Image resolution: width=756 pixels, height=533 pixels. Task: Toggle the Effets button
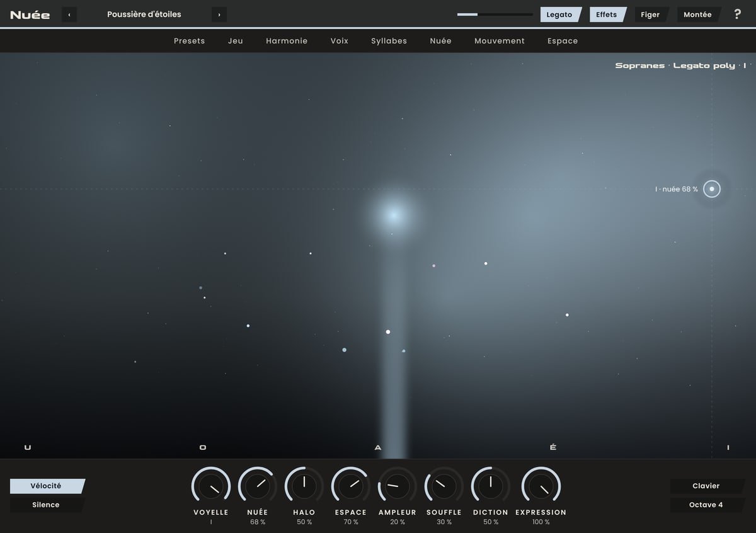pyautogui.click(x=607, y=14)
